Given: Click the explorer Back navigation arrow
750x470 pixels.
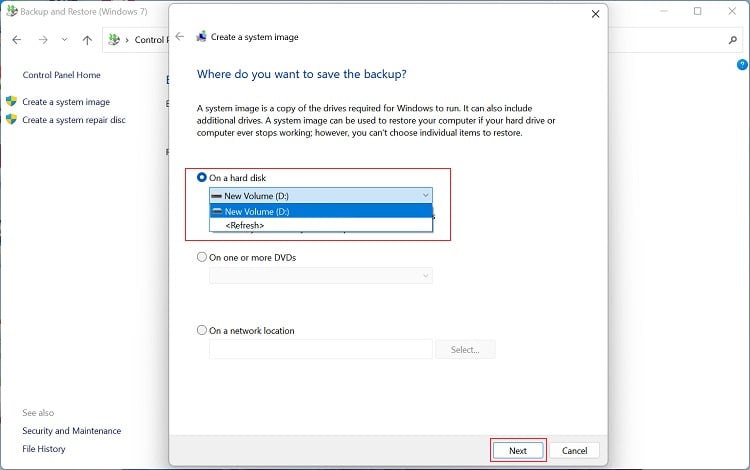Looking at the screenshot, I should point(17,40).
